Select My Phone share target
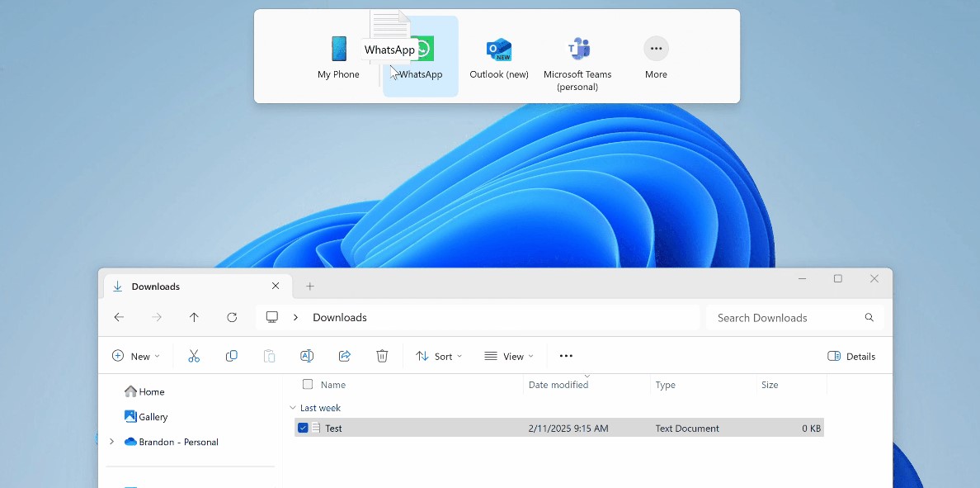 (x=338, y=58)
